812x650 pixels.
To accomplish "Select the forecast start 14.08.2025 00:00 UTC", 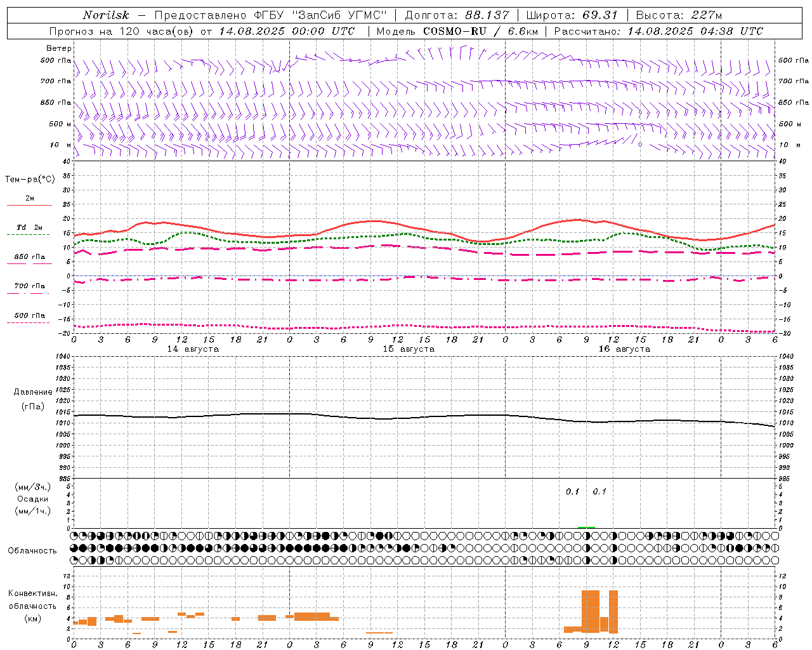I will click(287, 31).
